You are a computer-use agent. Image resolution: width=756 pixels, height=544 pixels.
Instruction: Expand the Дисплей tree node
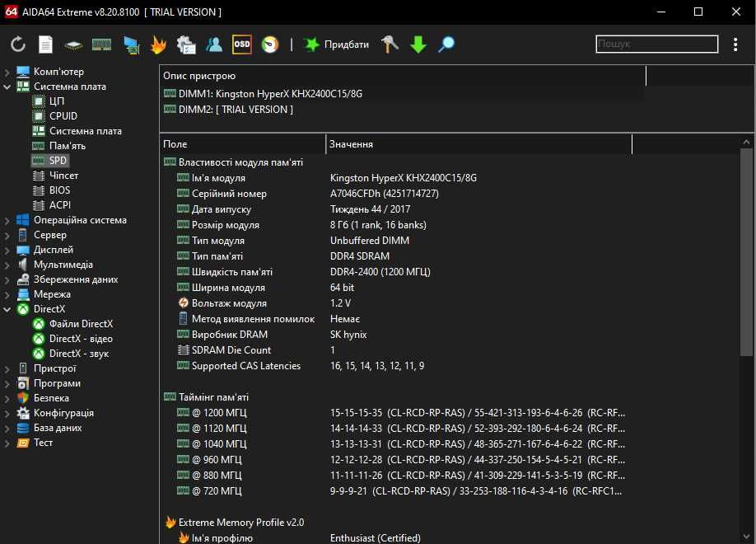point(7,251)
